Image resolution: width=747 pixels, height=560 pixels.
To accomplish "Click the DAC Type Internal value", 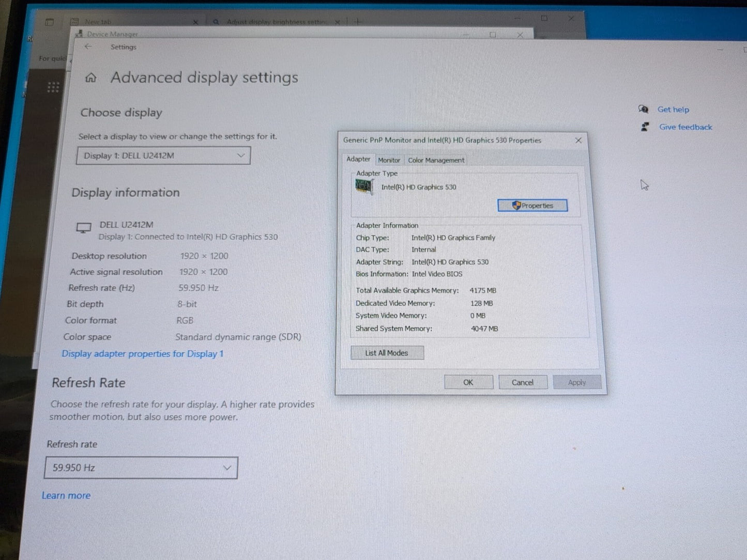I will 424,250.
